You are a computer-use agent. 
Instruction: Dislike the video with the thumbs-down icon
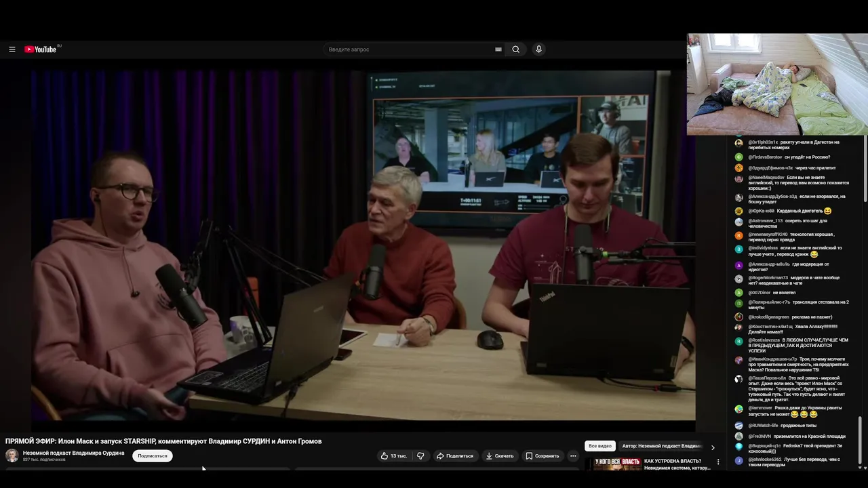coord(420,456)
